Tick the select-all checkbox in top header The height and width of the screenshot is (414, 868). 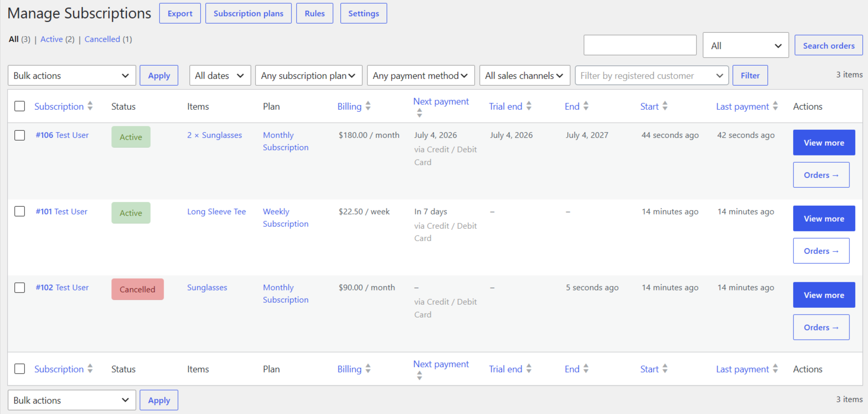[x=20, y=106]
